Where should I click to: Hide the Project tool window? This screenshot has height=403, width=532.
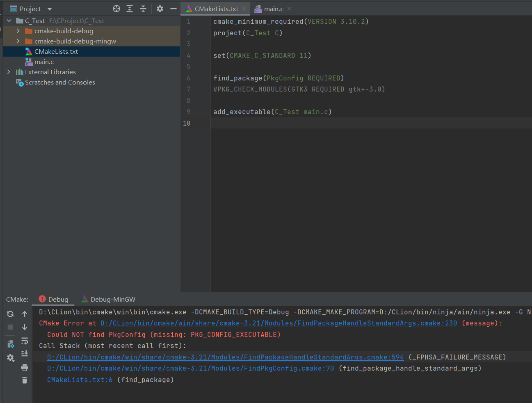(x=174, y=9)
